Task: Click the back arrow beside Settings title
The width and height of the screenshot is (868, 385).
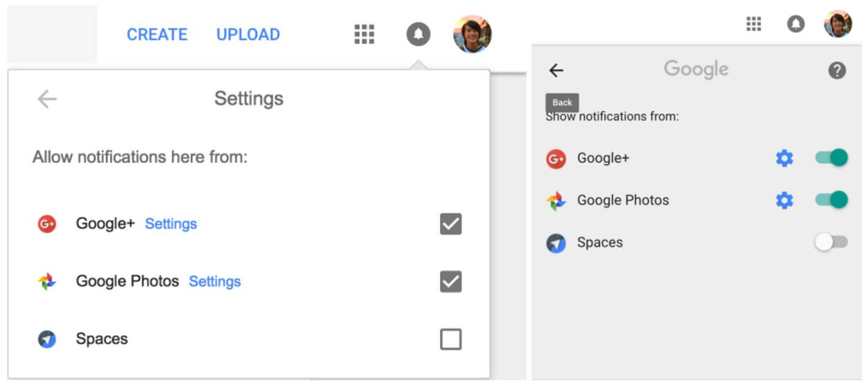Action: coord(47,99)
